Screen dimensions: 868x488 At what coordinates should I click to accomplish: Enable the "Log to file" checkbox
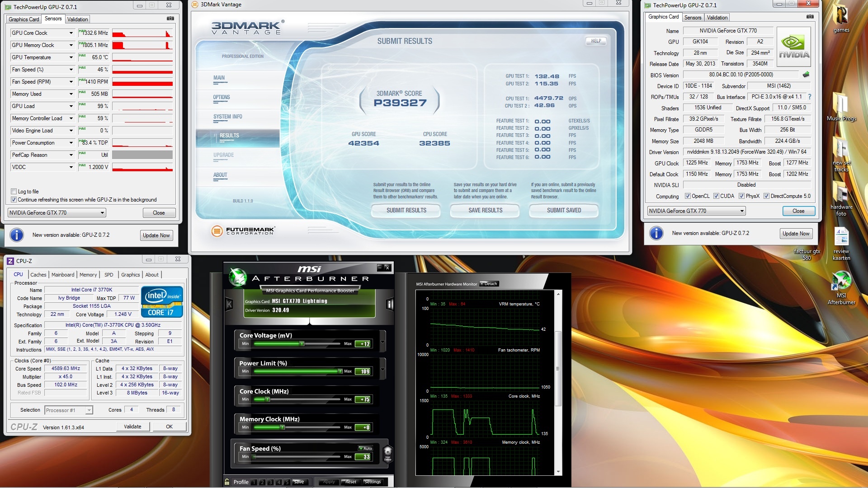pyautogui.click(x=14, y=192)
